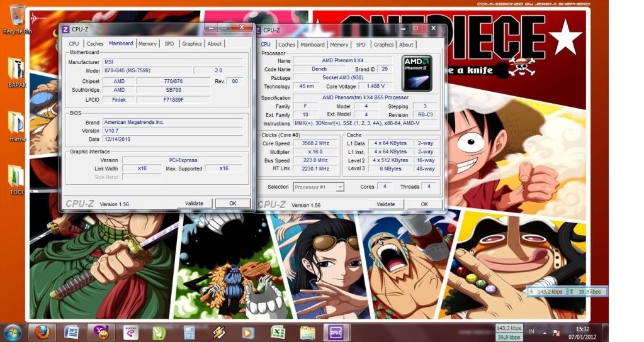Open the mama folder on desktop
The image size is (644, 342).
[17, 126]
